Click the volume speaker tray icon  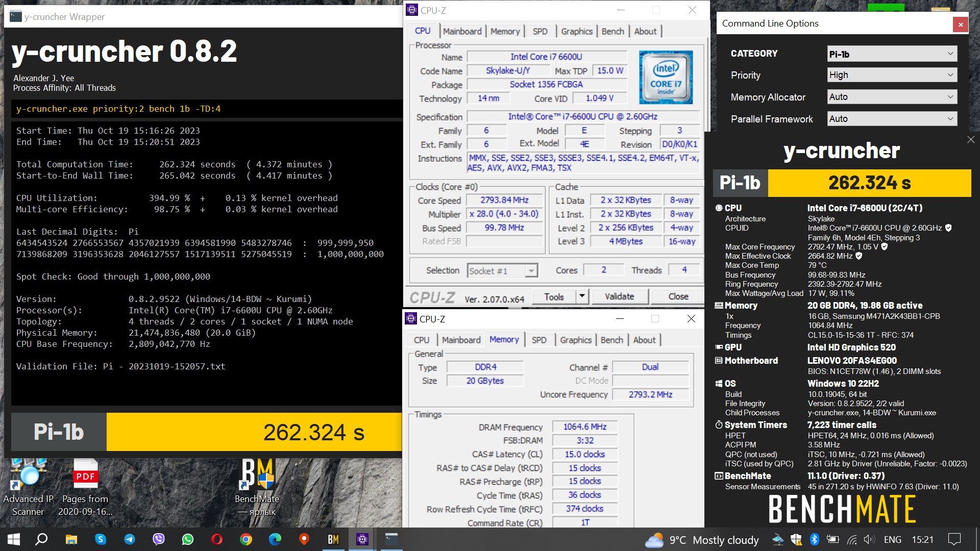tap(869, 539)
